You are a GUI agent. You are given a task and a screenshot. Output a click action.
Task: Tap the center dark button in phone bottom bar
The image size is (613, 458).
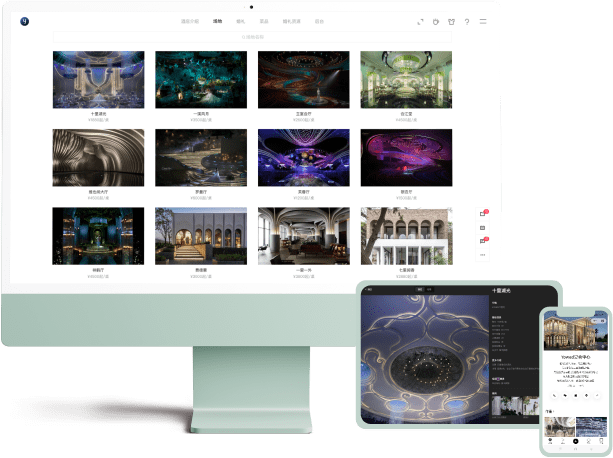(x=575, y=441)
